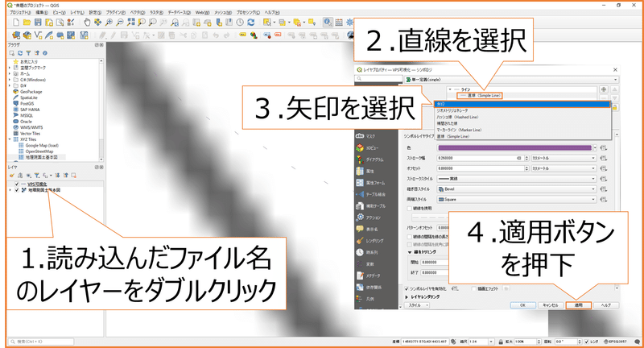
Task: Click the Filter browser funnel icon
Action: click(x=28, y=53)
